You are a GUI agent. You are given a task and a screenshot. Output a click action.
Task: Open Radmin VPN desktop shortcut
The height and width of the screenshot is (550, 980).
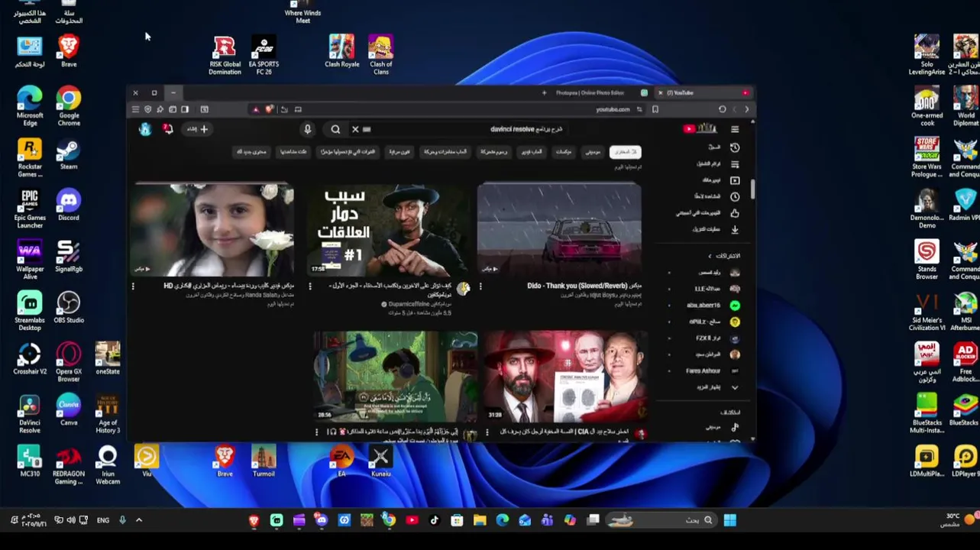[x=965, y=205]
